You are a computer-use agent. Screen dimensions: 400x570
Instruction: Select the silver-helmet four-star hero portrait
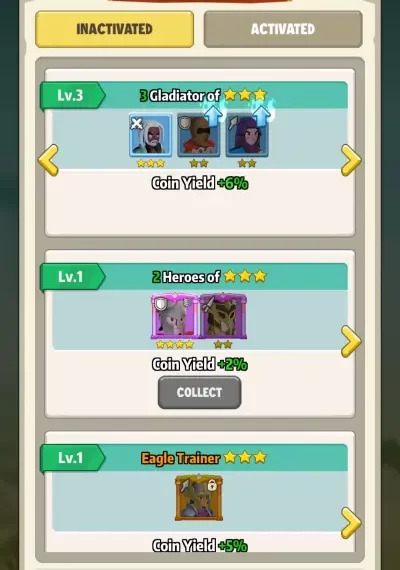point(175,316)
